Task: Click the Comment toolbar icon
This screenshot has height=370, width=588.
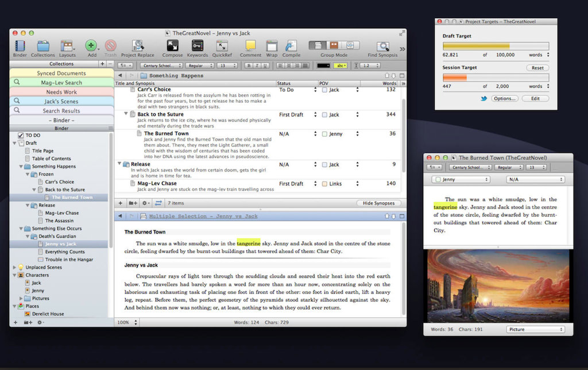Action: [x=250, y=46]
